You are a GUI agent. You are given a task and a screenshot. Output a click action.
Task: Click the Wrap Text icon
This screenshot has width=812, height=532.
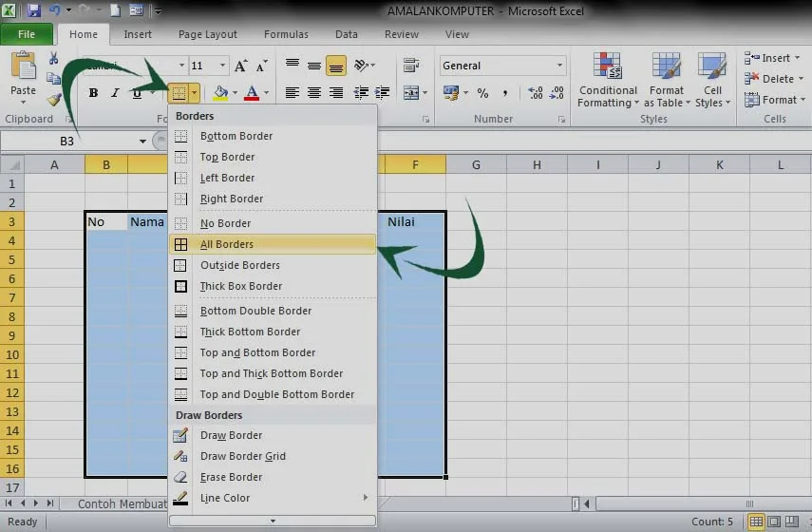click(x=411, y=66)
